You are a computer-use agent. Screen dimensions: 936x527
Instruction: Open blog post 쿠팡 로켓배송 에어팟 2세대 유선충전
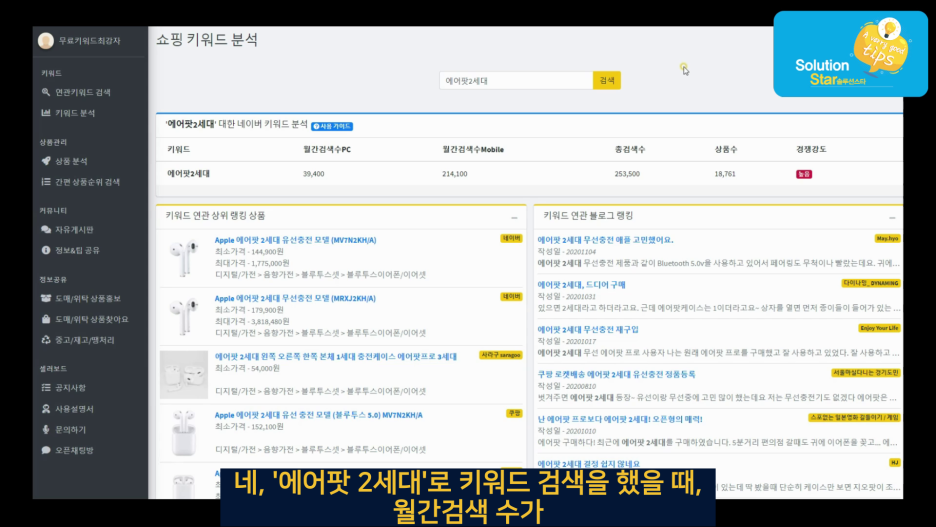click(x=617, y=374)
